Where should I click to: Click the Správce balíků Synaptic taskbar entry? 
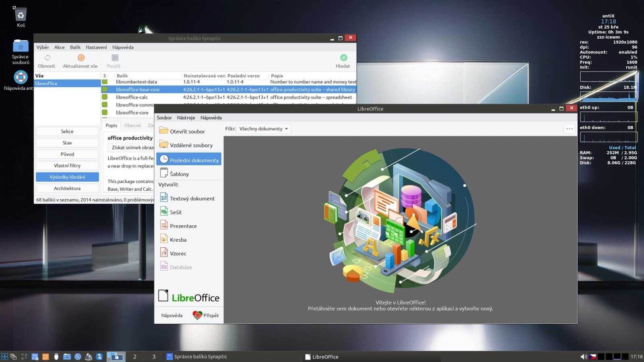click(x=233, y=356)
